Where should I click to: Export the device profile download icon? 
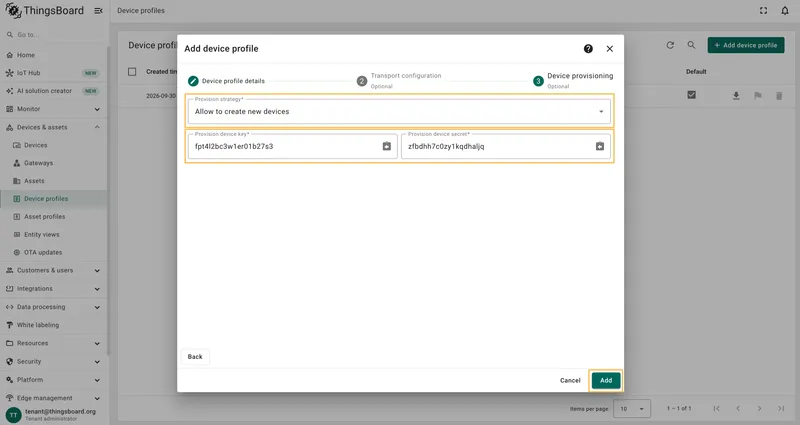coord(736,96)
